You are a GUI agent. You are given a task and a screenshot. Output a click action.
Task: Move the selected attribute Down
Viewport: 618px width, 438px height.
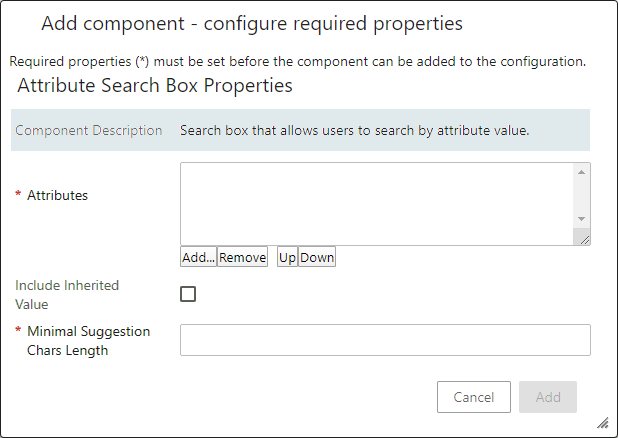coord(317,257)
